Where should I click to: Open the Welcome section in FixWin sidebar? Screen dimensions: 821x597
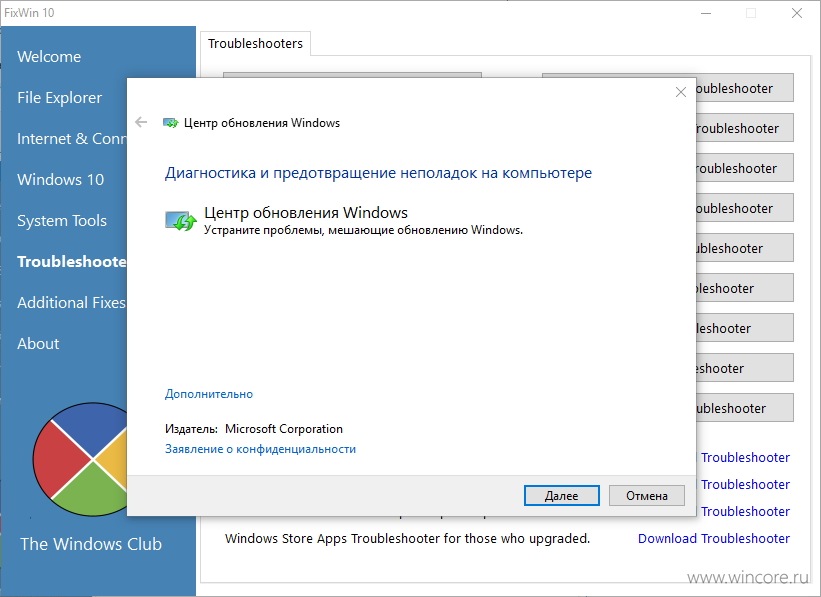click(x=49, y=57)
